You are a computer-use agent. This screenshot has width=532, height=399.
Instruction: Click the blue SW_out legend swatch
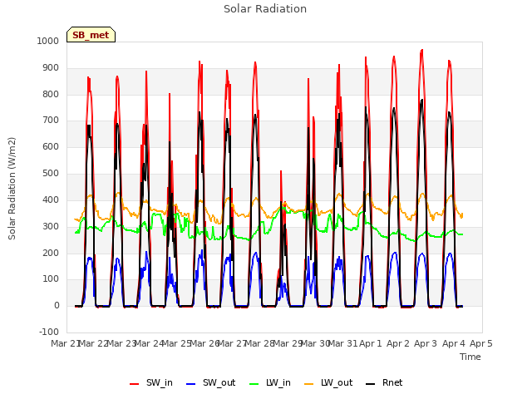pyautogui.click(x=191, y=384)
